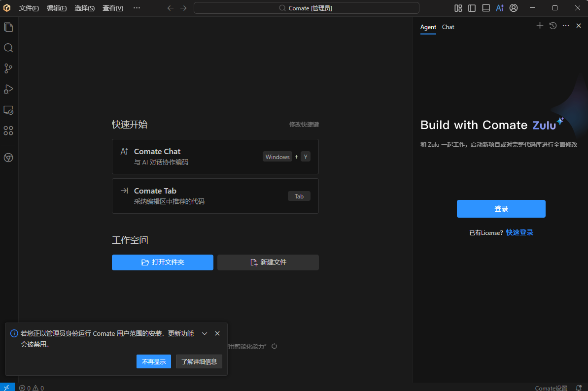Screen dimensions: 588x391
Task: Open the Accounts profile icon in title bar
Action: click(x=514, y=8)
